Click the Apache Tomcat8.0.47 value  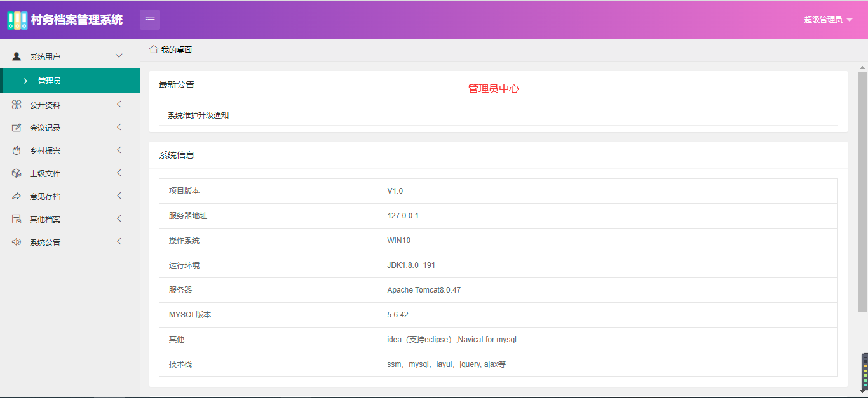(x=424, y=290)
